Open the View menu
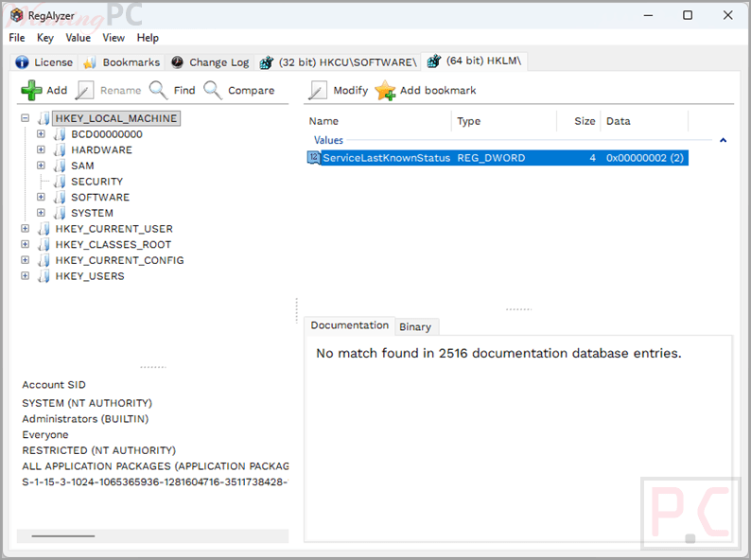The width and height of the screenshot is (751, 560). [114, 38]
